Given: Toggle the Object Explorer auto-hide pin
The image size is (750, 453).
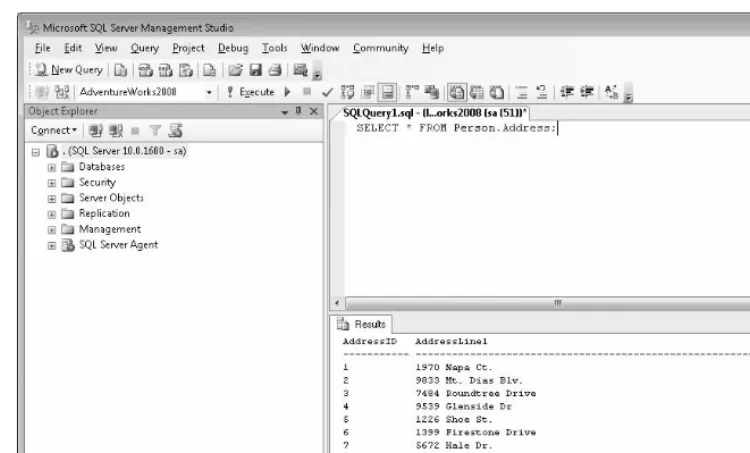Looking at the screenshot, I should pyautogui.click(x=298, y=111).
